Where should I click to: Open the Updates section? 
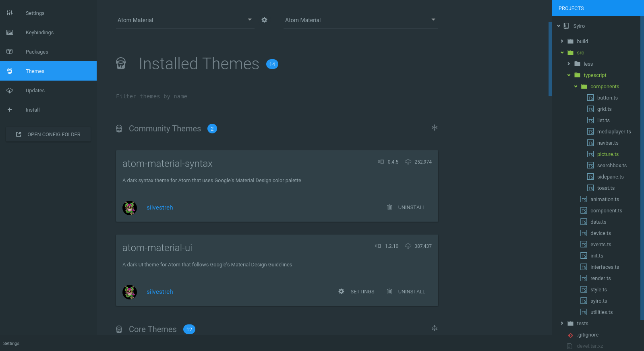point(48,90)
